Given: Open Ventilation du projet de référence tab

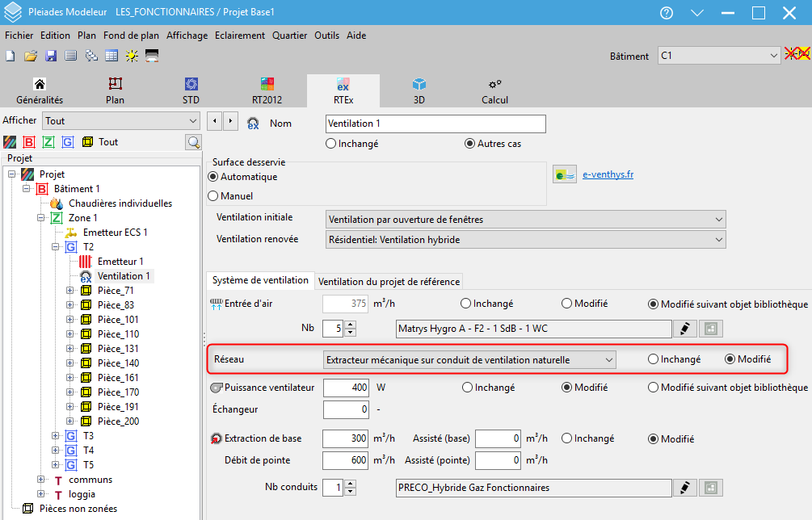Looking at the screenshot, I should click(389, 281).
